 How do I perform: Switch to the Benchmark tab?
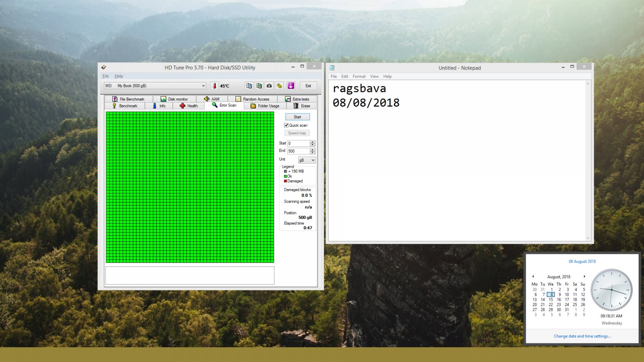(125, 106)
